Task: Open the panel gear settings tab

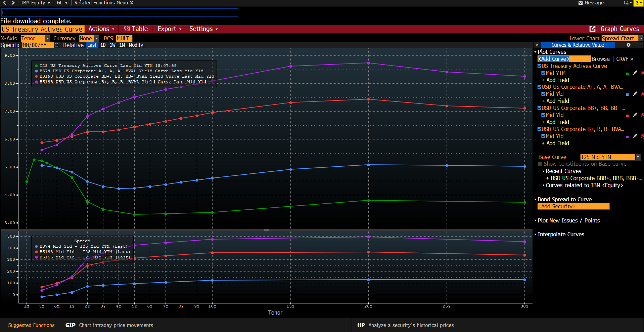Action: (x=628, y=45)
